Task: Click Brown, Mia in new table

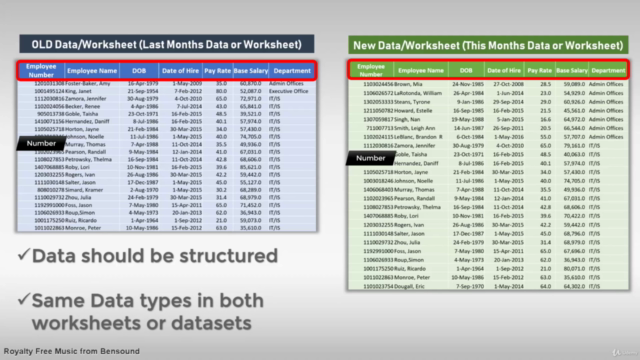Action: pos(408,84)
